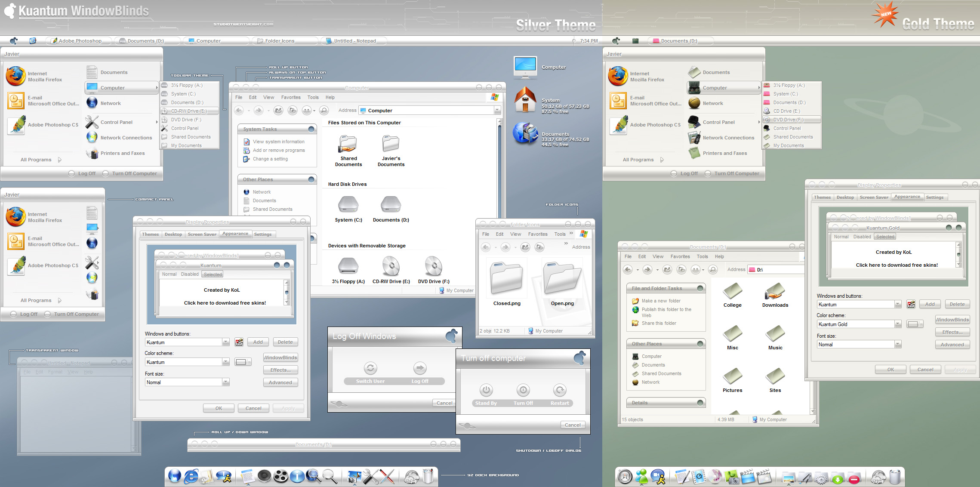Click color swatch button beside Kuantum Gold scheme
The image size is (980, 487).
click(915, 324)
